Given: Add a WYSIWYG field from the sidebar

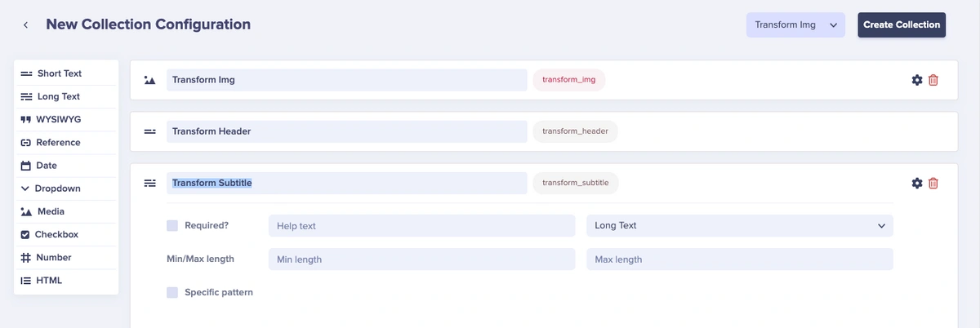Looking at the screenshot, I should (x=66, y=119).
